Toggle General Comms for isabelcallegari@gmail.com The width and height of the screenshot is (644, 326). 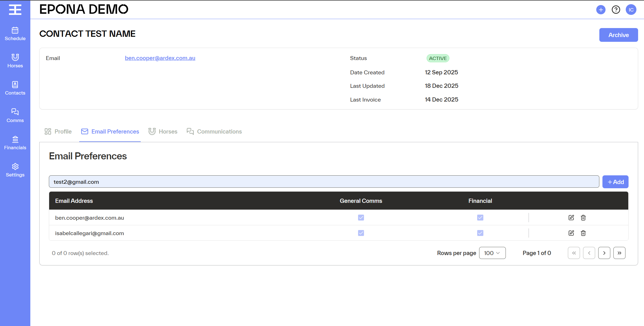tap(361, 233)
